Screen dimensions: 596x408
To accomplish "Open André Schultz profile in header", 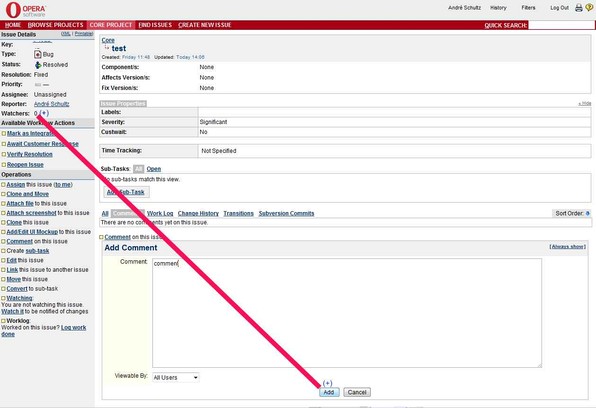I will tap(464, 8).
